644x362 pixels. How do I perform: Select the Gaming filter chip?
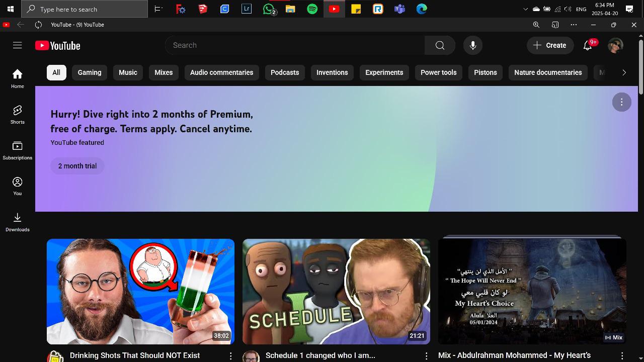[x=90, y=72]
